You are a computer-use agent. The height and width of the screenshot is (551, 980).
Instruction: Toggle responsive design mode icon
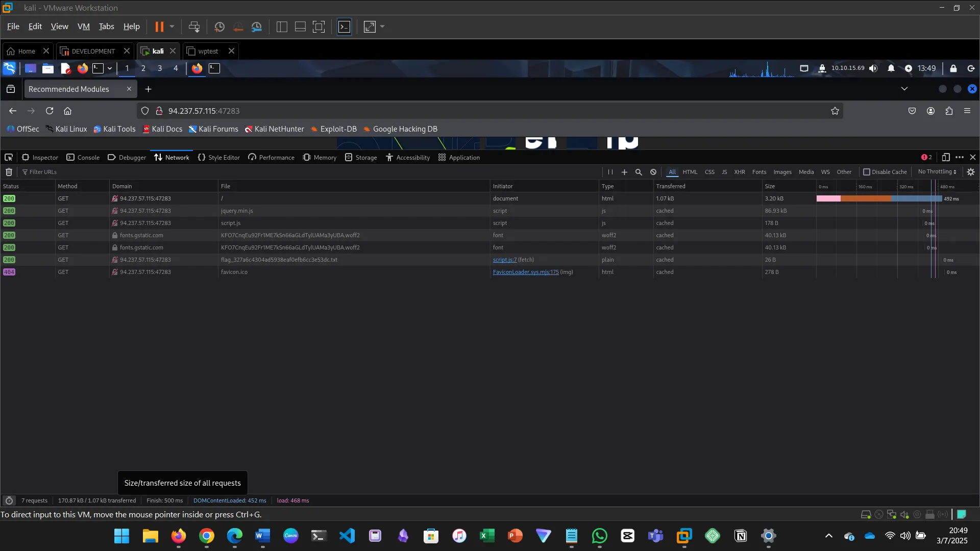[946, 157]
